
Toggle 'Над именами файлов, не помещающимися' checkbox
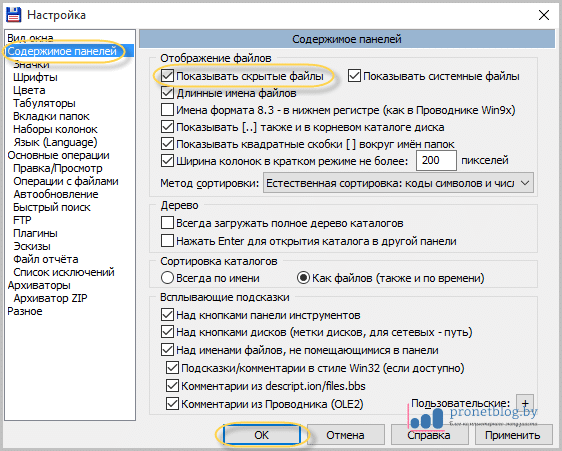click(x=167, y=350)
